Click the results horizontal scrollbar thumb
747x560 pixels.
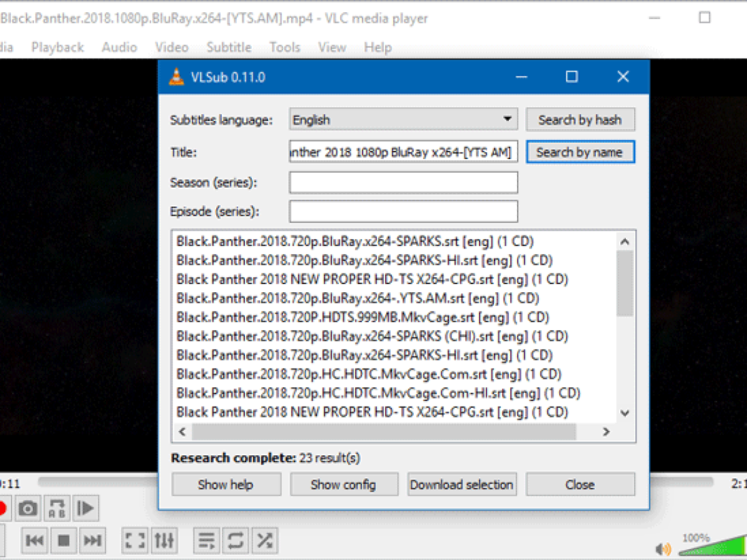384,432
